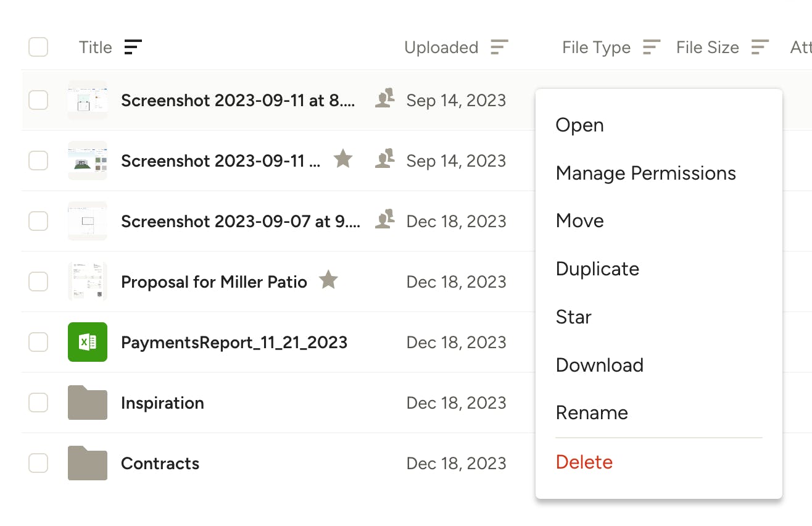Select the checkbox for the Inspiration folder
Screen dimensions: 812x526
(x=38, y=403)
